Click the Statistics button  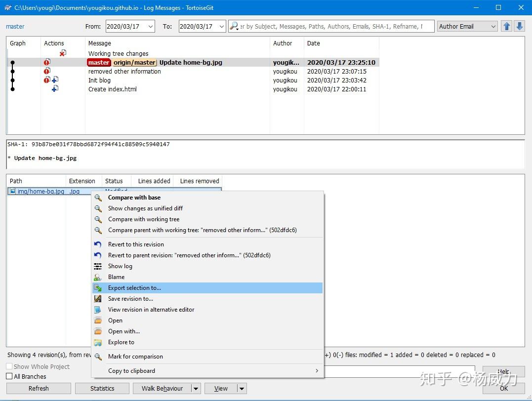click(102, 388)
